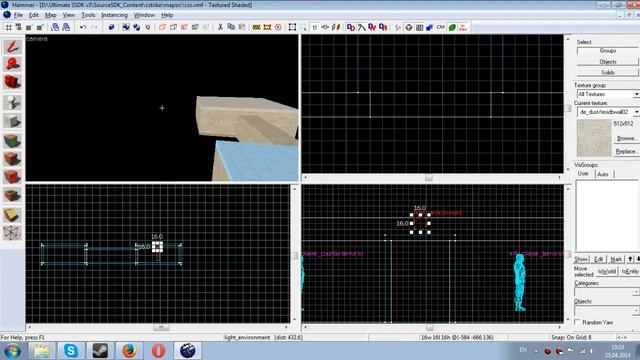Image resolution: width=640 pixels, height=360 pixels.
Task: Open Firefox from the taskbar
Action: pyautogui.click(x=129, y=351)
